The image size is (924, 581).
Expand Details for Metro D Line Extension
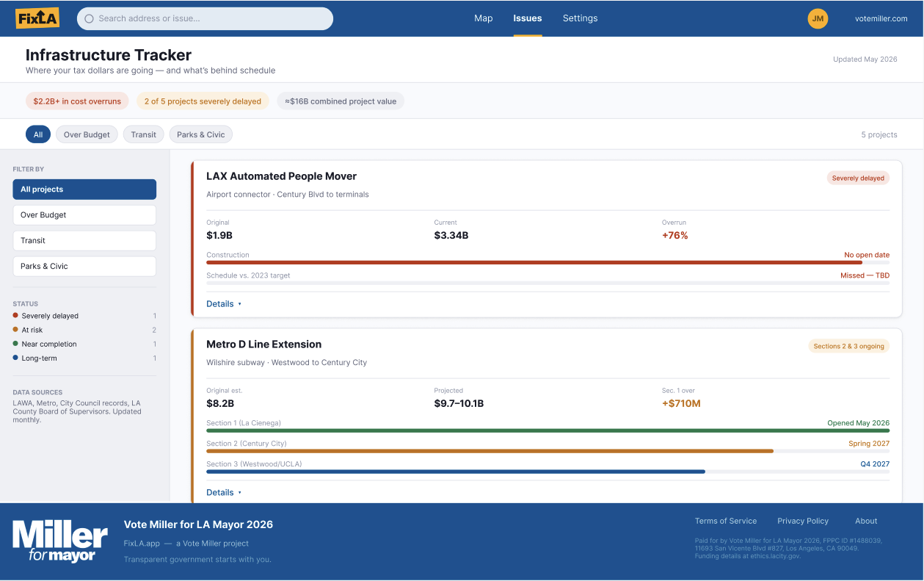224,493
